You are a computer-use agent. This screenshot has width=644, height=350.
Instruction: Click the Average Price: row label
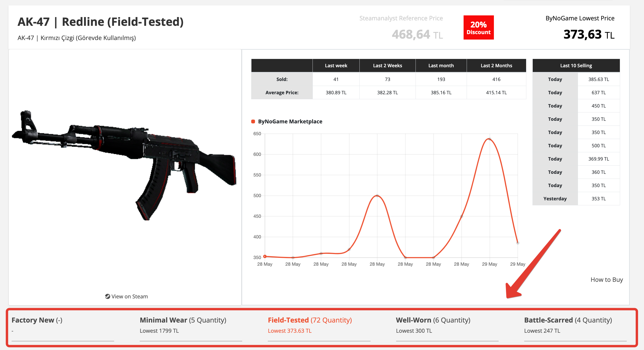(x=282, y=93)
